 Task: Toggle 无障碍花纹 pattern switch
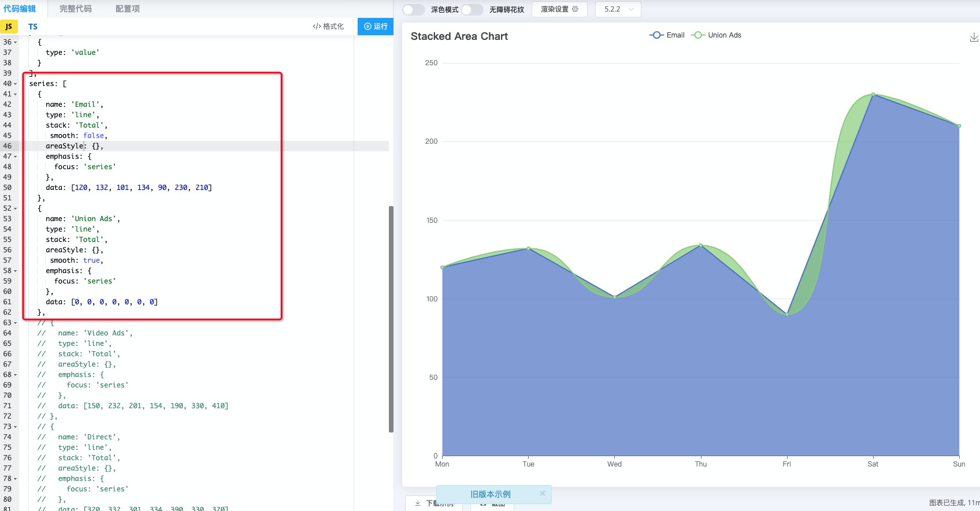(x=472, y=9)
